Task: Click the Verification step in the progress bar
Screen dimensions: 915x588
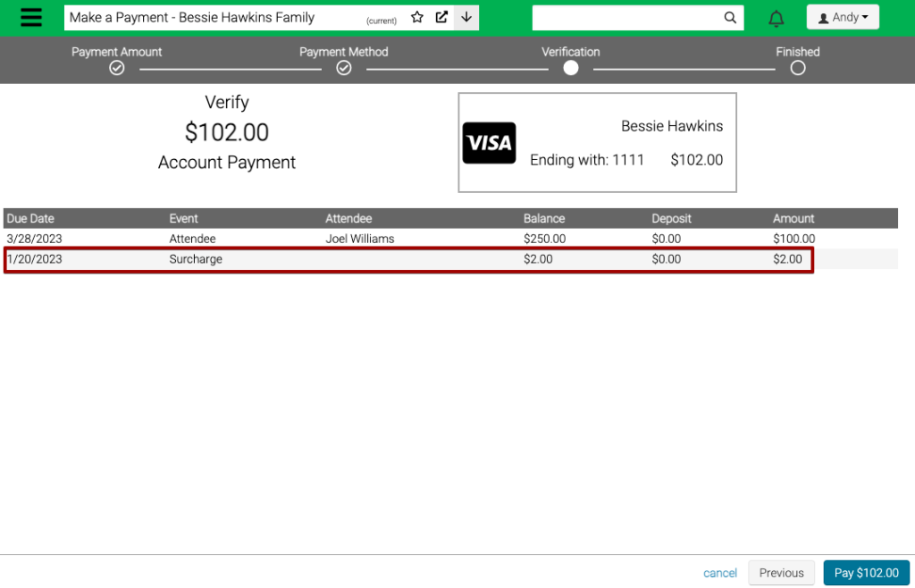Action: 570,67
